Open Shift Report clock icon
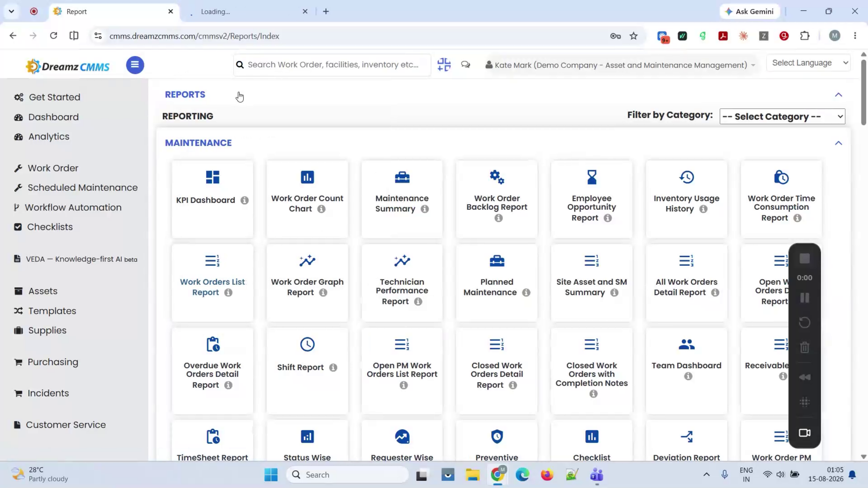868x488 pixels. point(307,344)
